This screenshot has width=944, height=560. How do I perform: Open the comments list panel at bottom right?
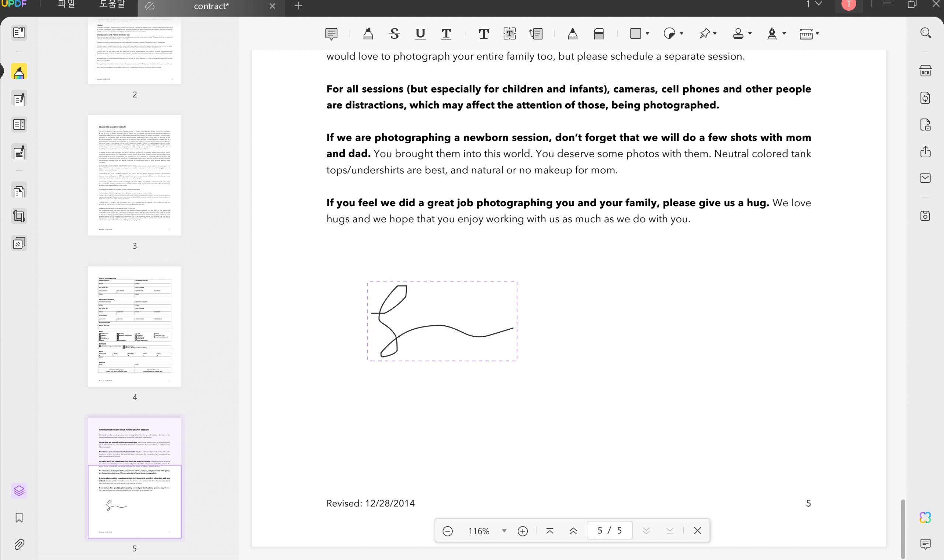[925, 544]
